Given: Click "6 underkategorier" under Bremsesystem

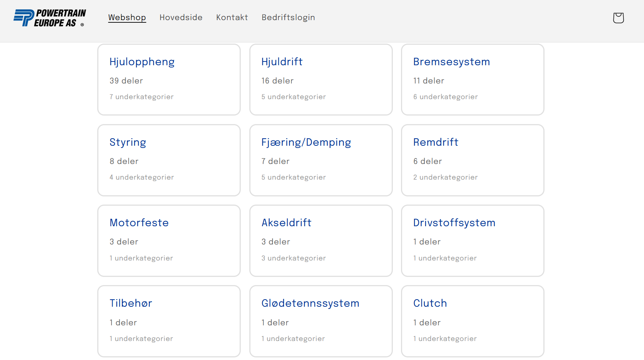Looking at the screenshot, I should point(446,97).
